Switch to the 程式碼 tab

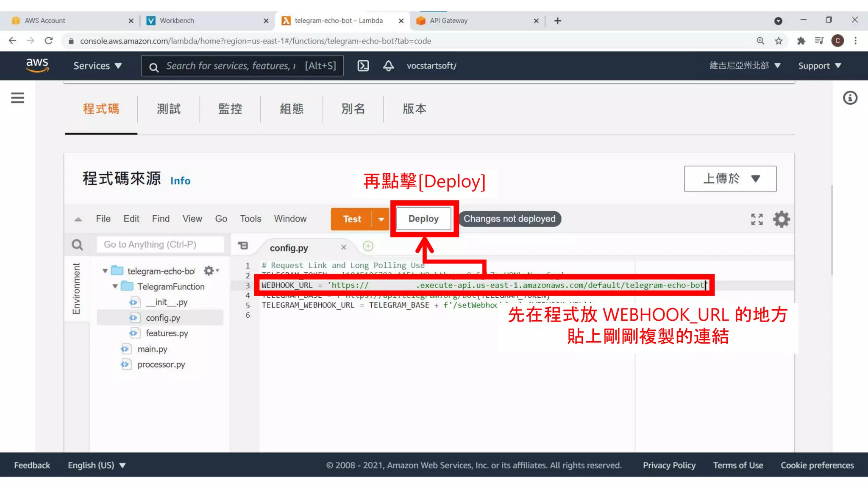point(101,109)
